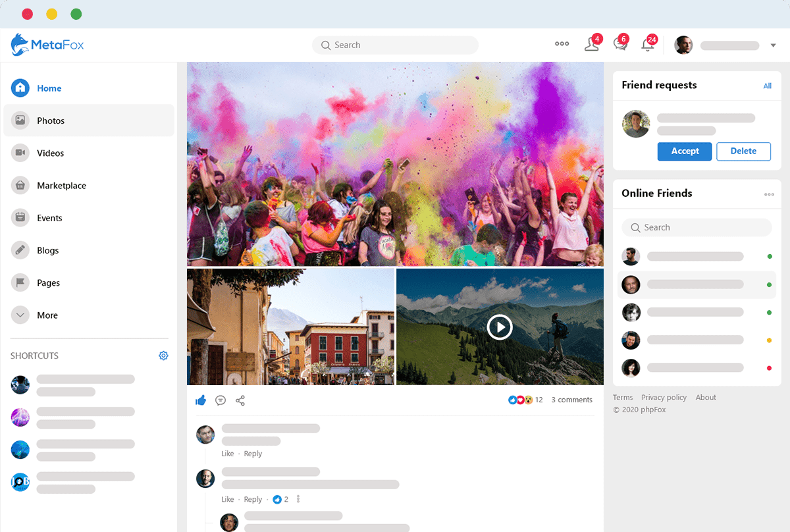Click the Online Friends search field
Viewport: 790px width, 532px height.
pos(697,227)
